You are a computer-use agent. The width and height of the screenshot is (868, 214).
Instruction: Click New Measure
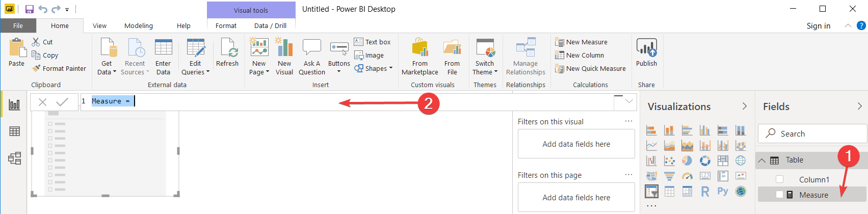[581, 42]
